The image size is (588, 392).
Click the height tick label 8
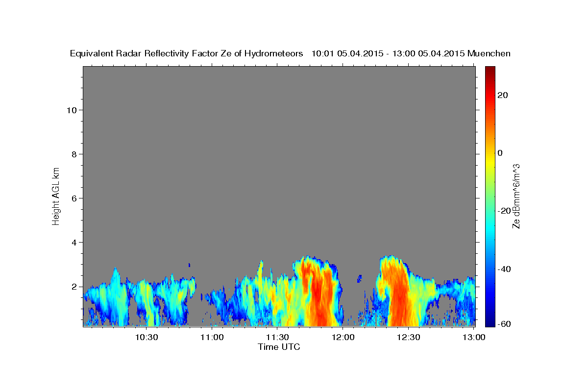pyautogui.click(x=73, y=154)
